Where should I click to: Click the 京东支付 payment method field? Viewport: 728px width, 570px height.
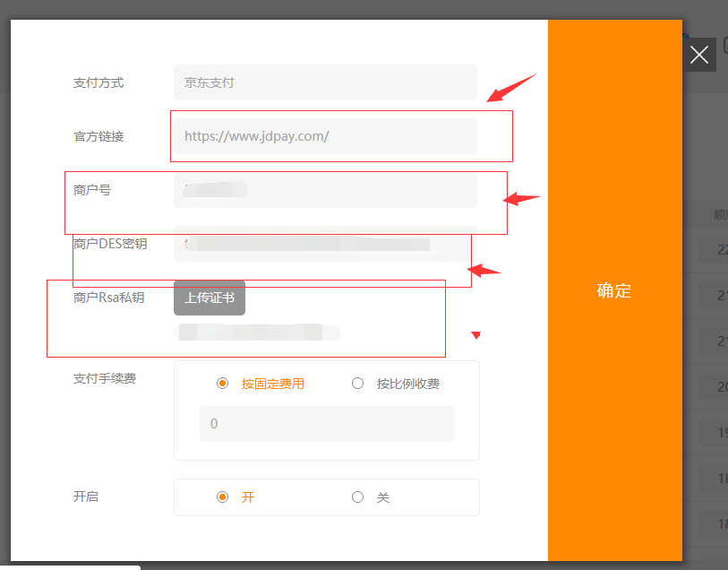325,82
